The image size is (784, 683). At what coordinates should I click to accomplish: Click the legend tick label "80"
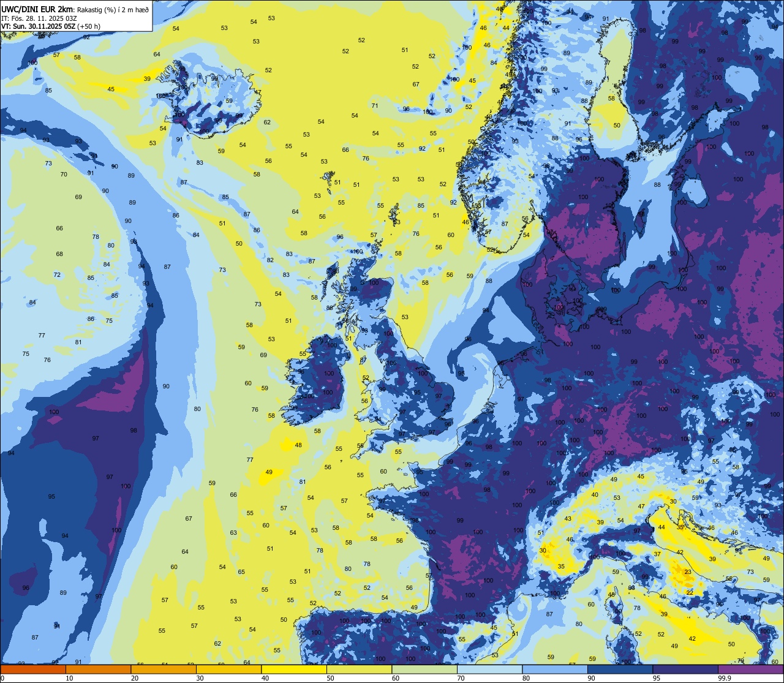[x=526, y=678]
